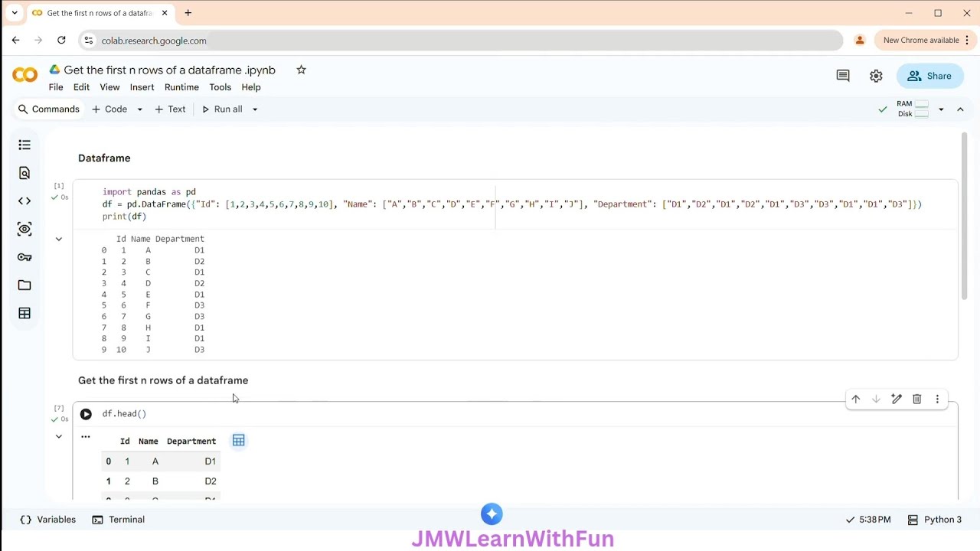Open the Edit menu
This screenshot has width=980, height=551.
click(x=81, y=87)
